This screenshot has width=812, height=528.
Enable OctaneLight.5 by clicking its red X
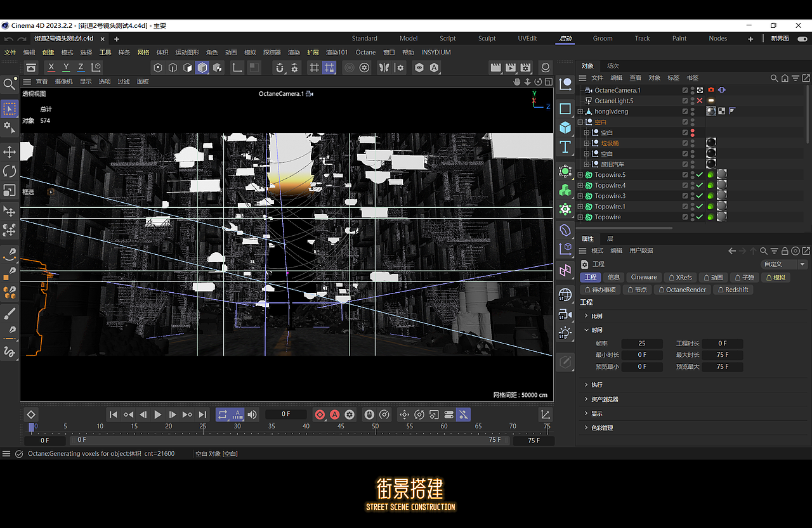tap(699, 100)
